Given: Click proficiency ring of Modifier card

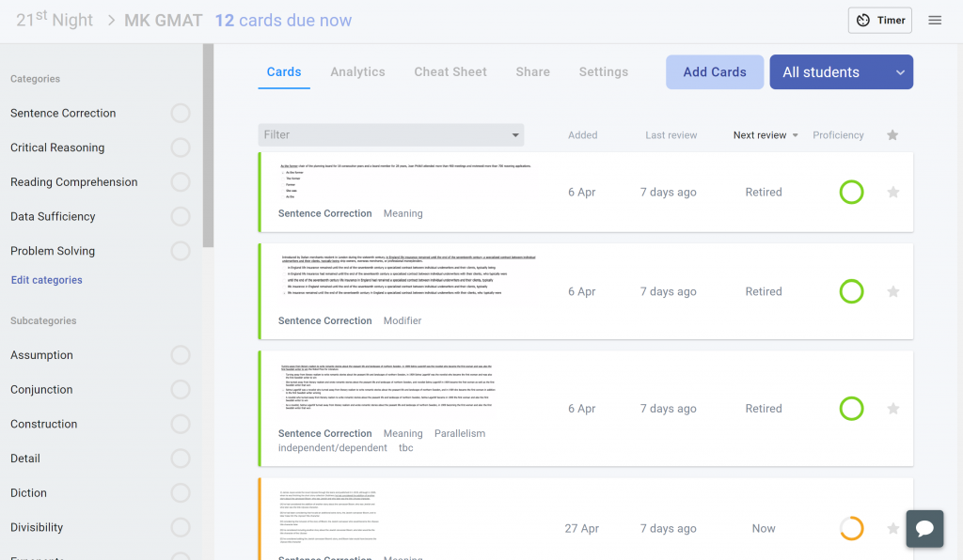Looking at the screenshot, I should 851,291.
